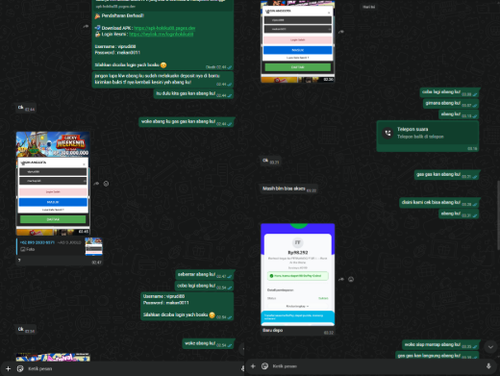Click the Telepon suara call-back message
500x376 pixels.
(x=428, y=136)
